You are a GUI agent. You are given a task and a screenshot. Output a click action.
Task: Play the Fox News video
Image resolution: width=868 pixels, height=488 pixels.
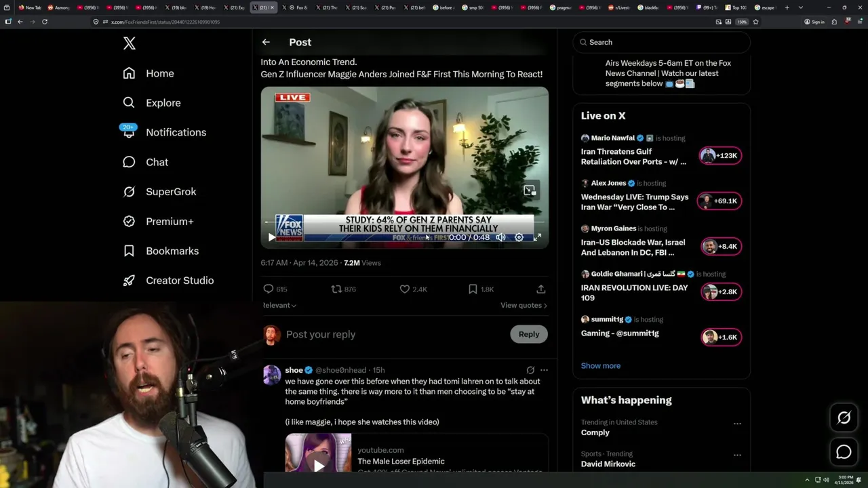(x=271, y=237)
